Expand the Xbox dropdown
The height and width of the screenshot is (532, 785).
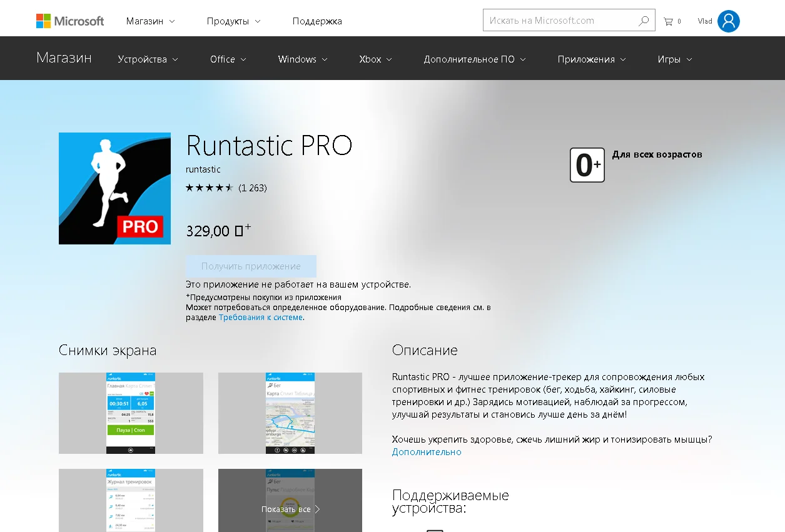click(x=375, y=59)
